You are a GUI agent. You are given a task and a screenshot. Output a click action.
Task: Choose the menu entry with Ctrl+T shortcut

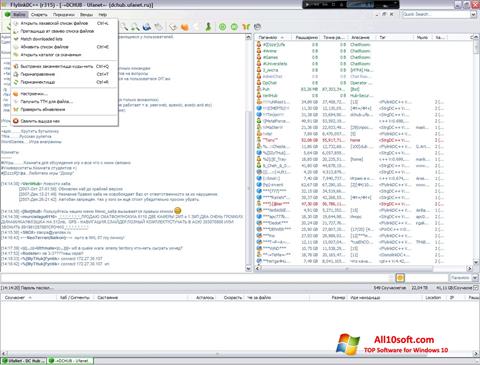pyautogui.click(x=64, y=74)
